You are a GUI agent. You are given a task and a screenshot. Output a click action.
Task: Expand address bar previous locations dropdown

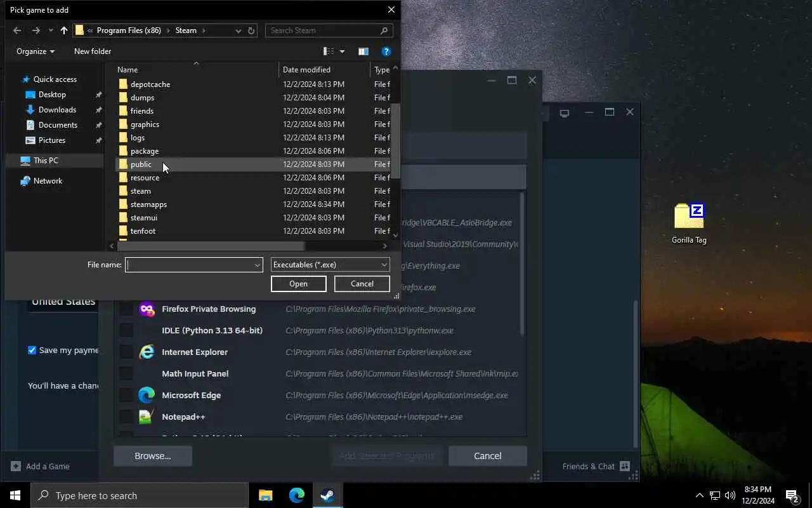(x=238, y=30)
